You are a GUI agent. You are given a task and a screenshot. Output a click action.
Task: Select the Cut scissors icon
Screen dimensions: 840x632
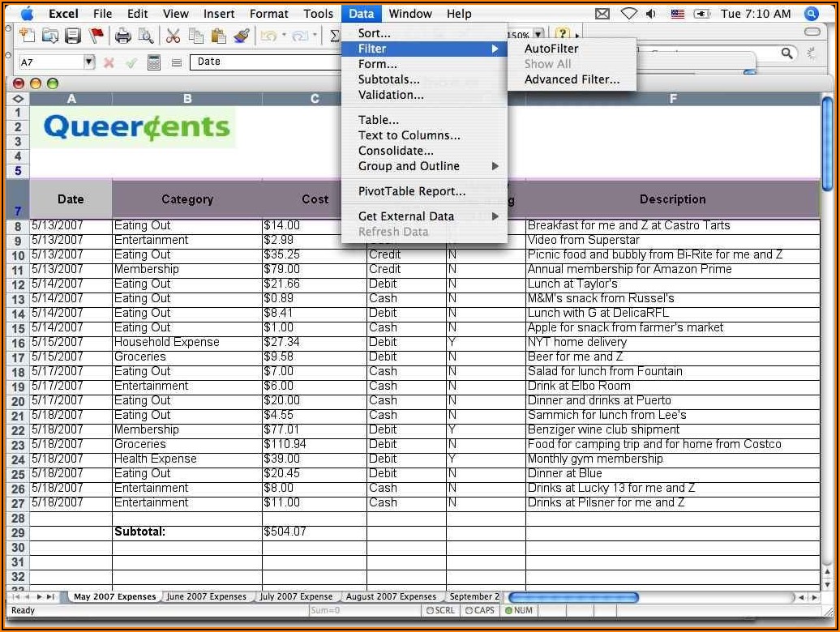click(x=173, y=36)
